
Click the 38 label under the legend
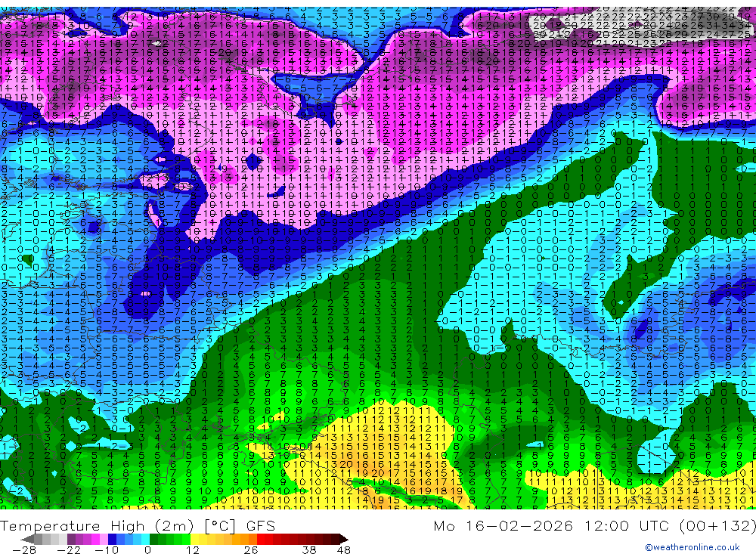[x=309, y=549]
